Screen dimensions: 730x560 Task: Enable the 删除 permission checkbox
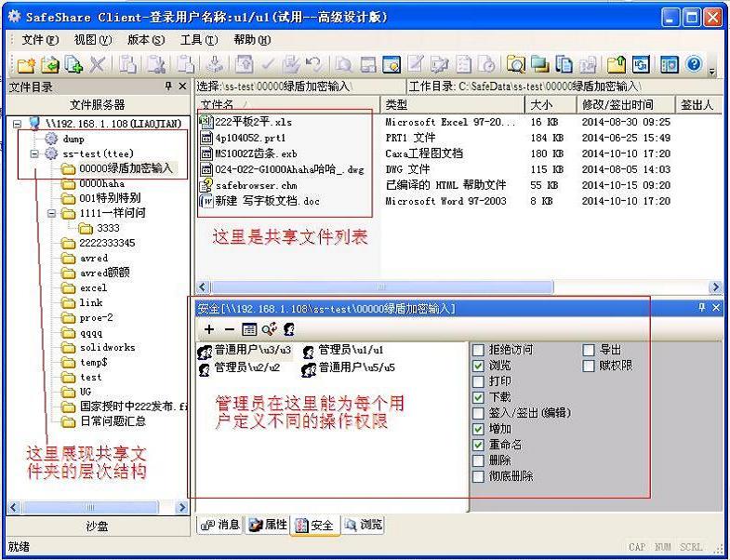(x=478, y=460)
